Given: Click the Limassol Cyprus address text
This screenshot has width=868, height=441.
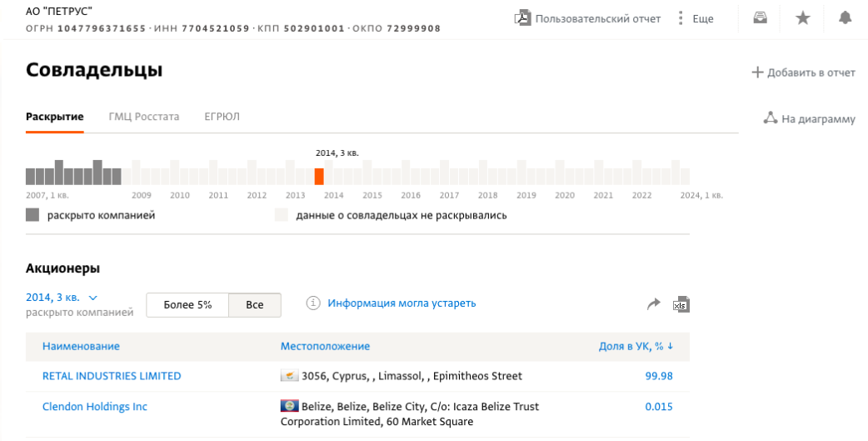Looking at the screenshot, I should tap(412, 376).
